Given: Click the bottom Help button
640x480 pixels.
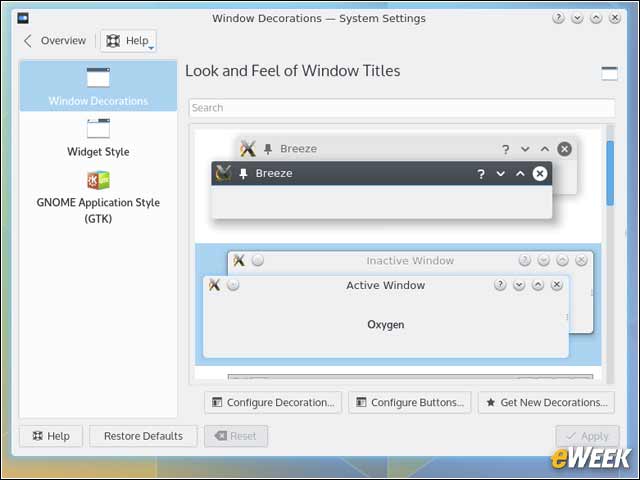Looking at the screenshot, I should 51,436.
